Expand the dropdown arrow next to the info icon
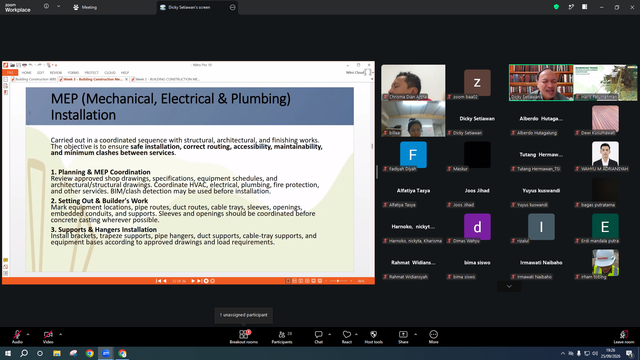 (58, 7)
